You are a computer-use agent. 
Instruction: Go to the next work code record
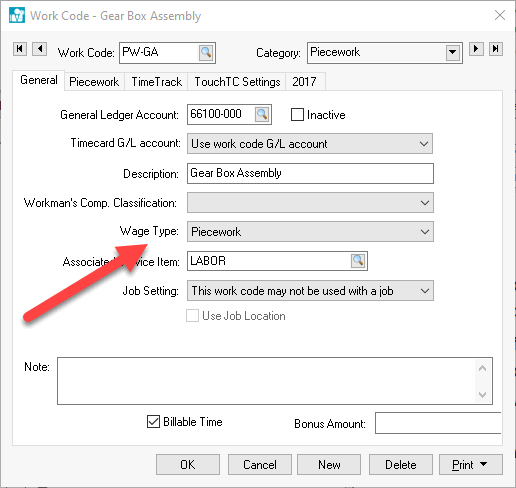coord(476,49)
